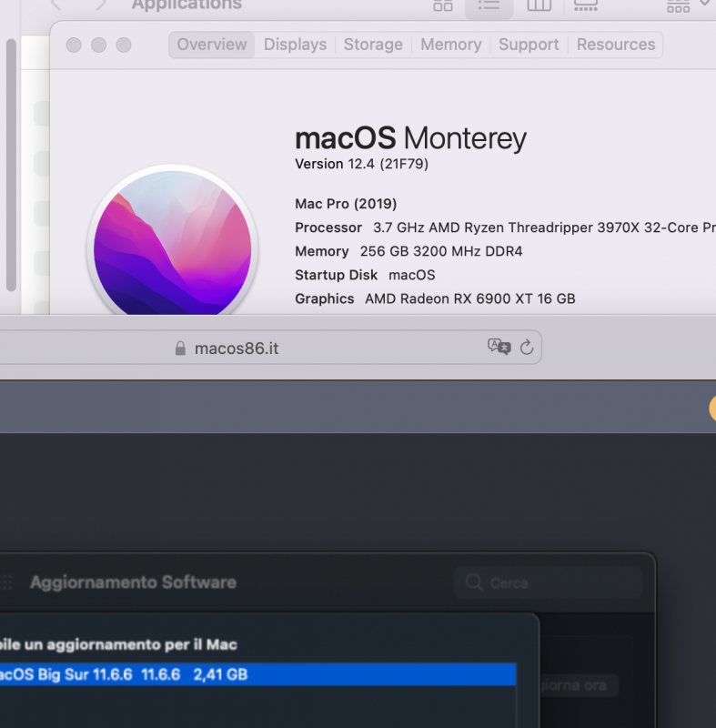
Task: Switch Finder to list view
Action: coord(489,5)
